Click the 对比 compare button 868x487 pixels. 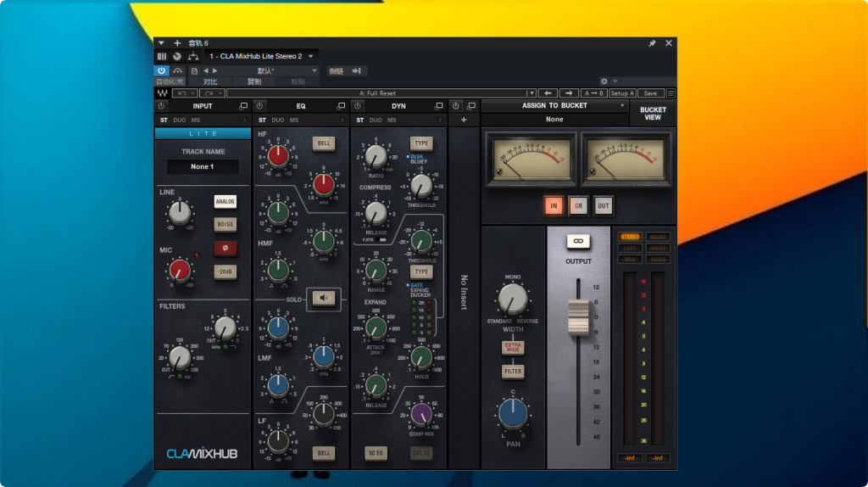210,81
